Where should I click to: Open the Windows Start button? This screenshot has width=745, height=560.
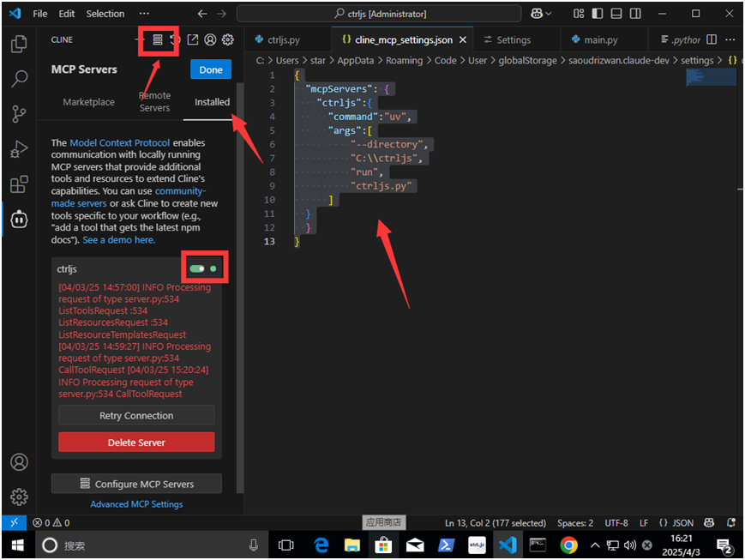(18, 545)
